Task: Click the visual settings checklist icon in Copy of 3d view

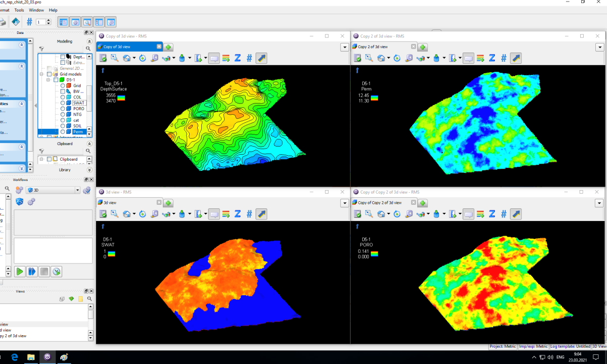Action: [x=103, y=58]
